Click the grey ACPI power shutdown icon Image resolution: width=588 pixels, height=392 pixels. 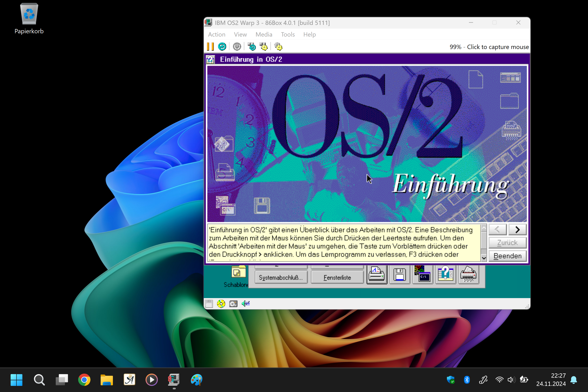point(237,47)
